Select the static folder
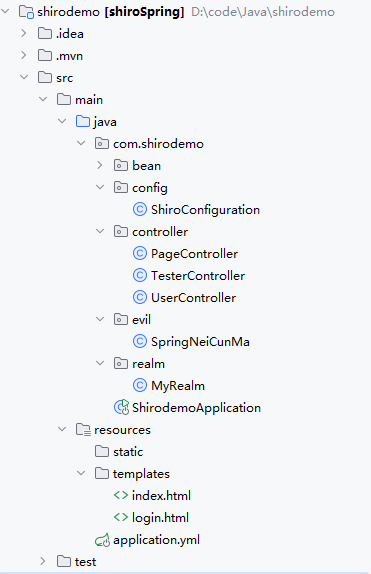The width and height of the screenshot is (371, 574). point(128,452)
